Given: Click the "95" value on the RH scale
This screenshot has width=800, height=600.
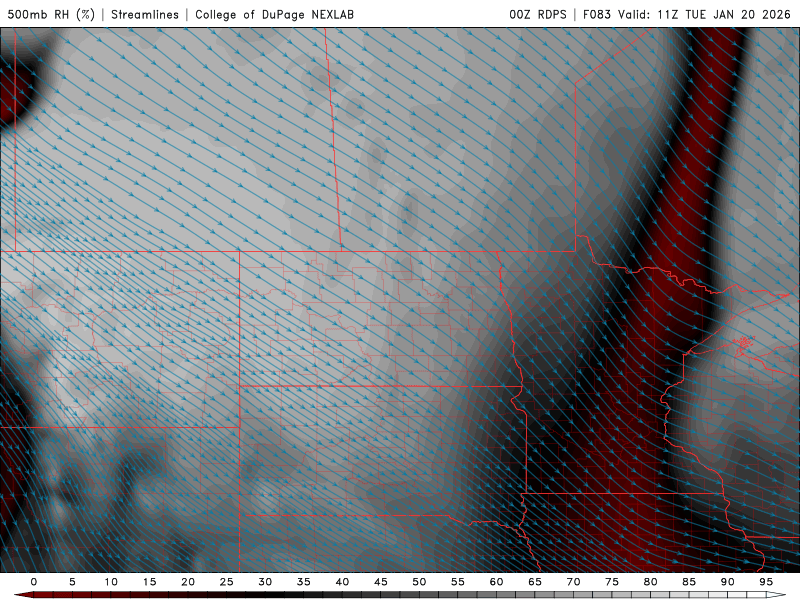Looking at the screenshot, I should tap(766, 582).
